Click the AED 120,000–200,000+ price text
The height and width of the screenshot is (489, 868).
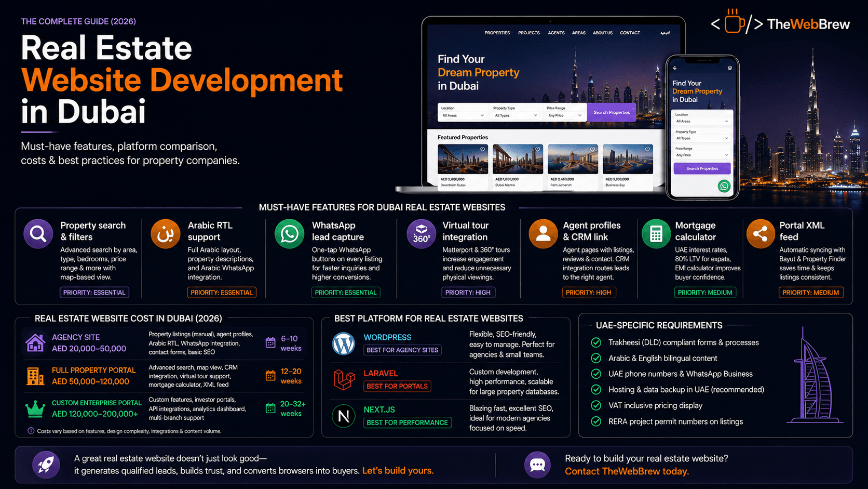coord(95,414)
